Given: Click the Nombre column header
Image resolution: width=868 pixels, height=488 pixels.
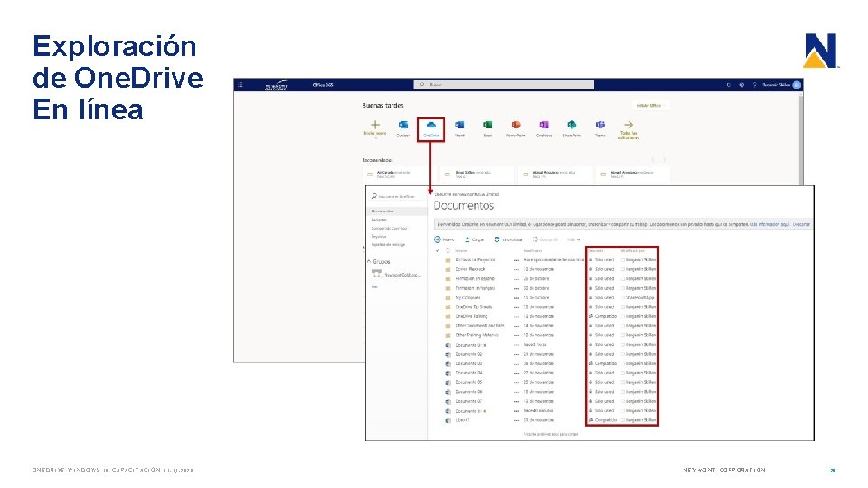Looking at the screenshot, I should coord(462,250).
